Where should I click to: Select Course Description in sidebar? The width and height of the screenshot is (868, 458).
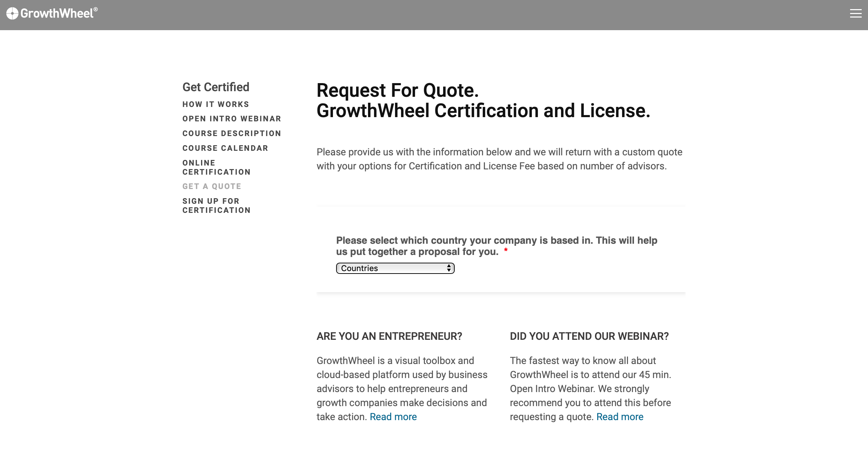point(232,133)
